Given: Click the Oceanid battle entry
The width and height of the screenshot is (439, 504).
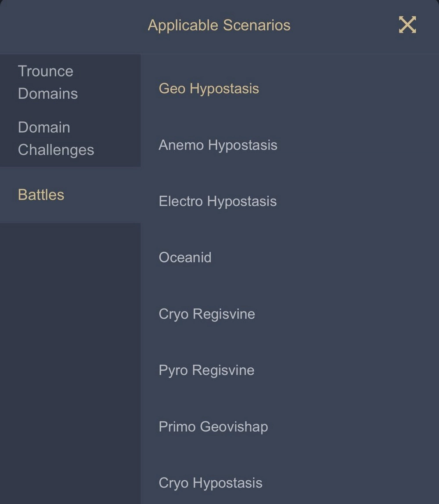Looking at the screenshot, I should (185, 257).
